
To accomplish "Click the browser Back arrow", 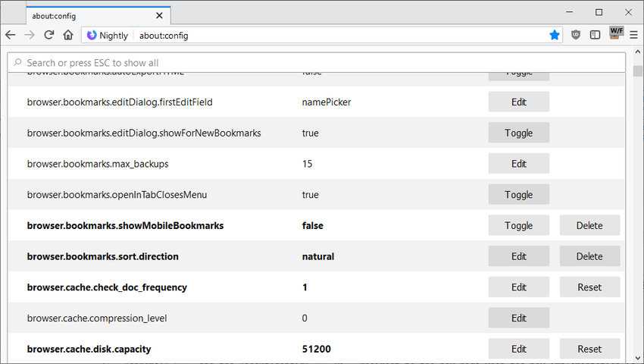I will (10, 35).
